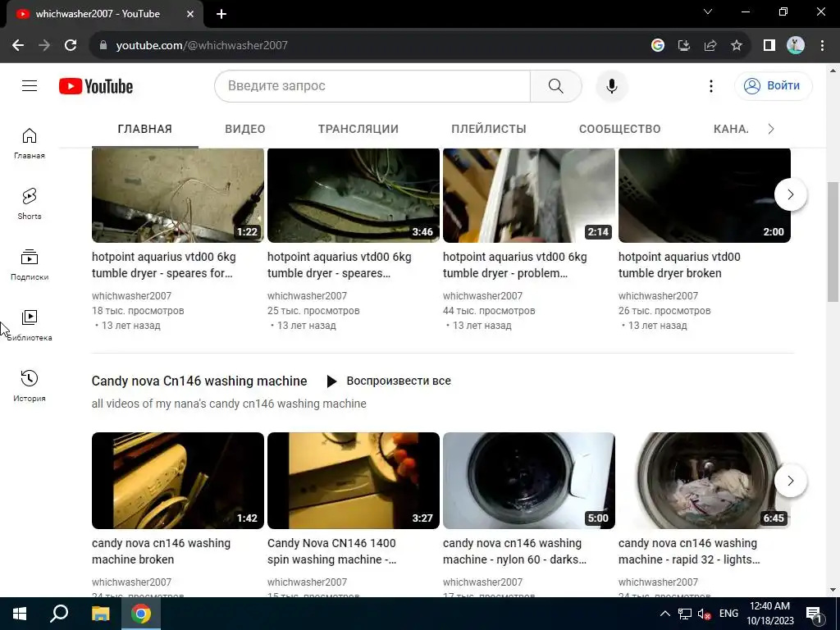Viewport: 840px width, 630px height.
Task: View site info lock icon
Action: pyautogui.click(x=103, y=46)
